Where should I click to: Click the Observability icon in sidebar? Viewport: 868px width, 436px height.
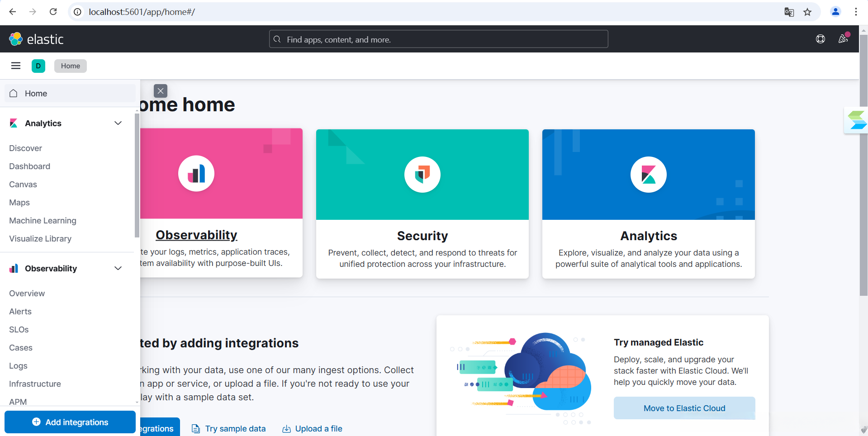point(14,269)
